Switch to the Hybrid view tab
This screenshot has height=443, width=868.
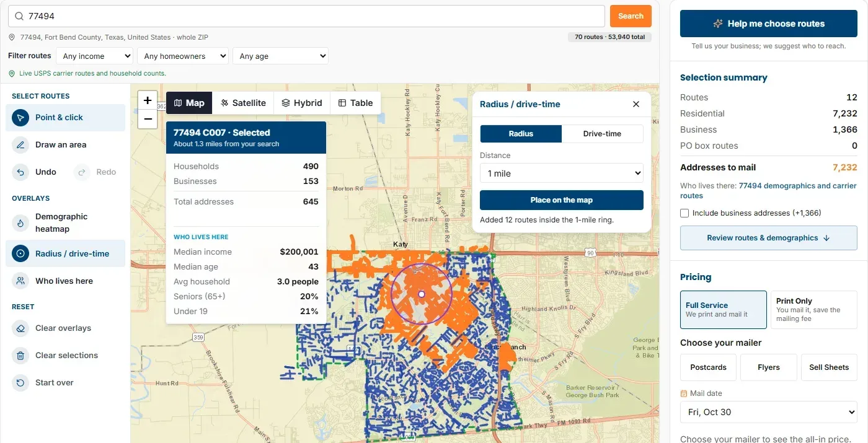(x=302, y=103)
